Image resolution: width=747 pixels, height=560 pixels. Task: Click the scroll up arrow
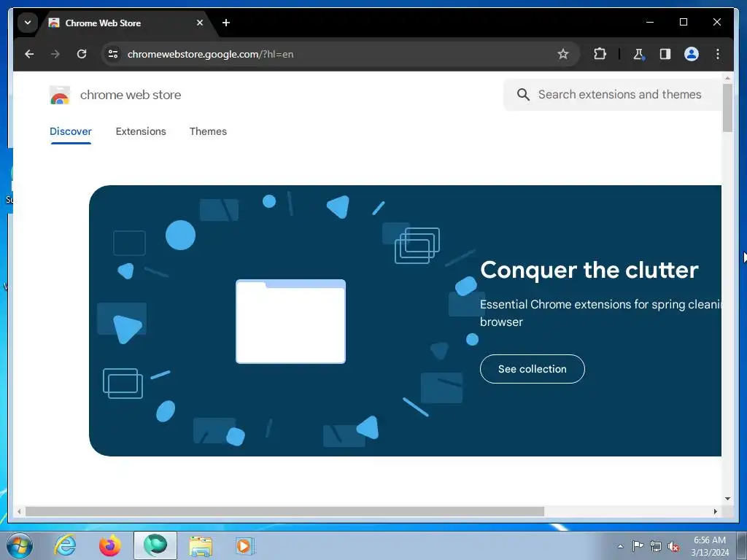pyautogui.click(x=727, y=77)
